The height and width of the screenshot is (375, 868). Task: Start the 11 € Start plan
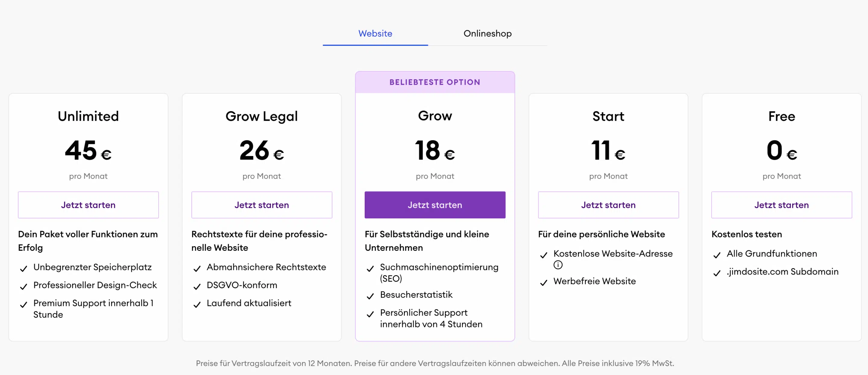pos(609,205)
